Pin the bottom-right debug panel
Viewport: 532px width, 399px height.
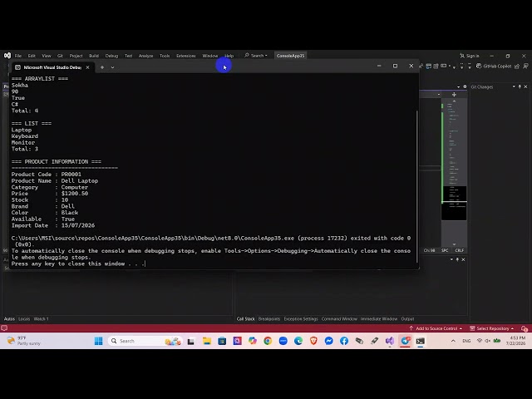pos(457,259)
